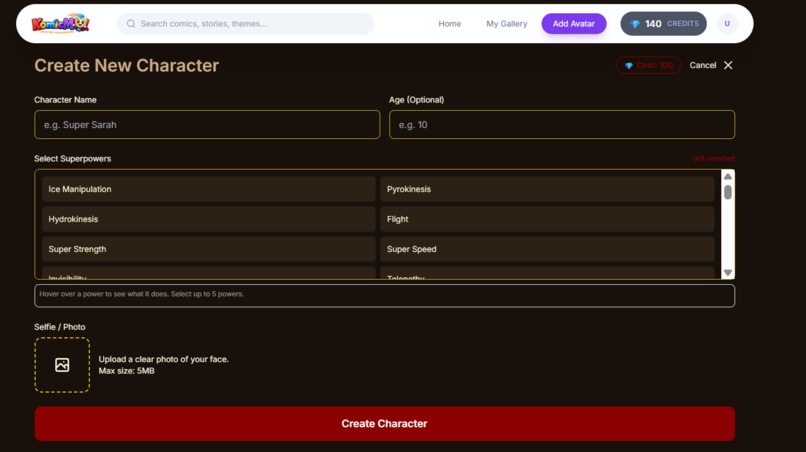Click the superpowers scrollbar up arrow
Screen dimensions: 806x452
click(728, 176)
